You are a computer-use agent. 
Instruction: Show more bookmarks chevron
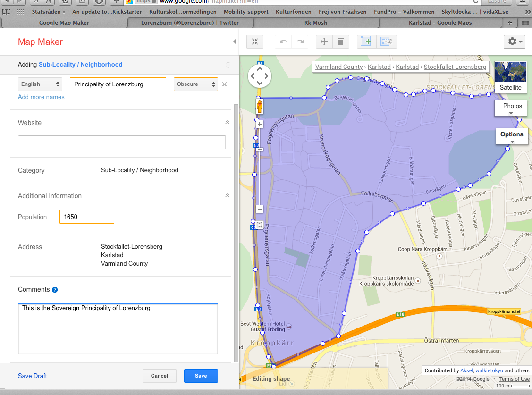point(528,12)
